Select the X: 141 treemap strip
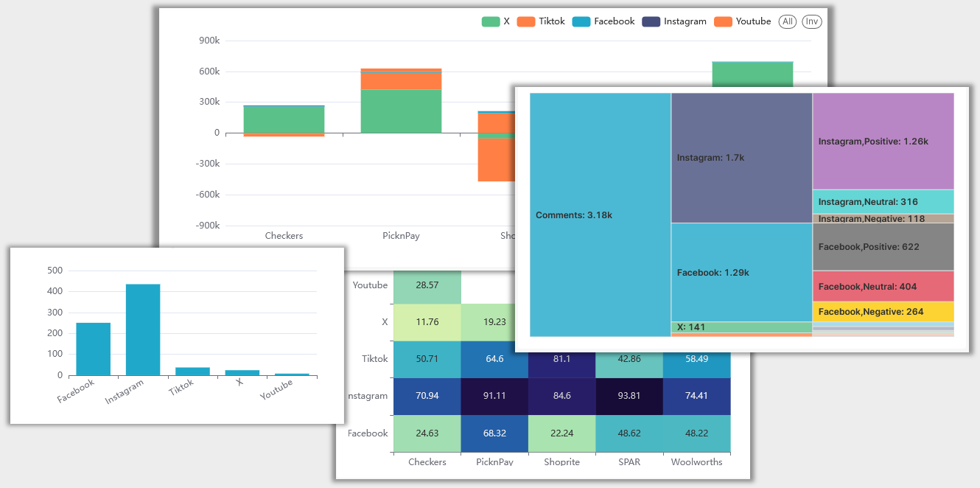Viewport: 980px width, 488px height. (739, 327)
